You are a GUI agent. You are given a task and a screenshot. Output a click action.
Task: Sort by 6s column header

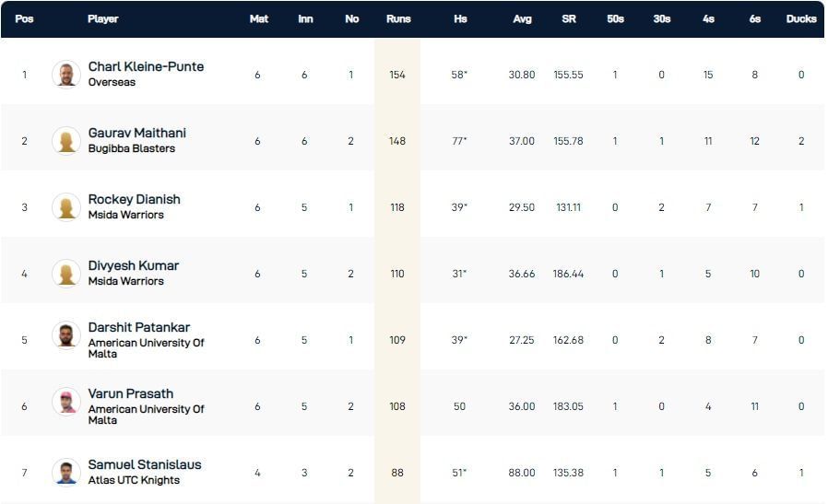754,18
